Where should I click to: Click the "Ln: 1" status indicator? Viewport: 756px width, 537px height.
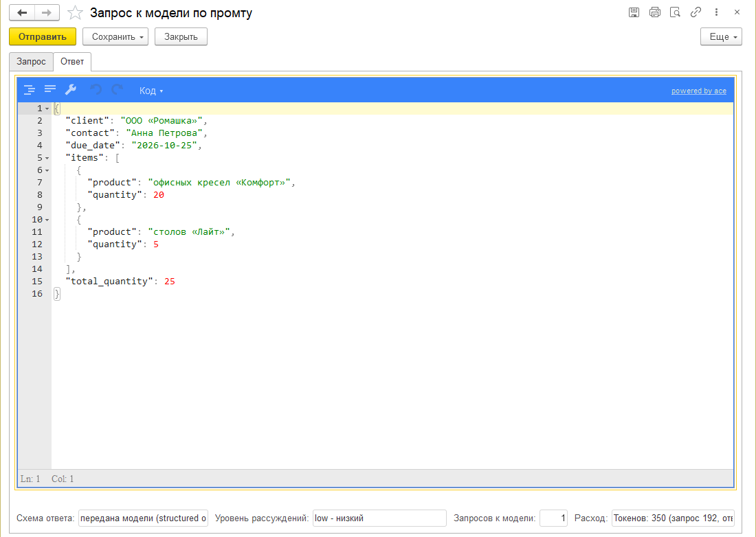[30, 479]
